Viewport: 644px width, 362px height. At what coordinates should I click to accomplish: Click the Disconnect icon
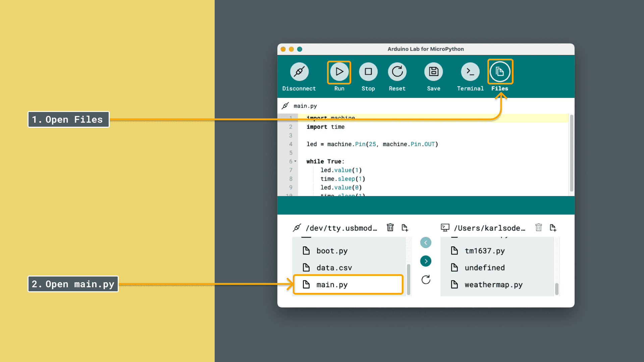click(299, 71)
